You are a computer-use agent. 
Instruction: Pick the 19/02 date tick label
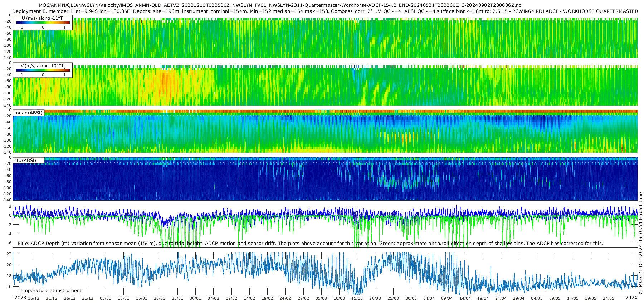point(267,298)
